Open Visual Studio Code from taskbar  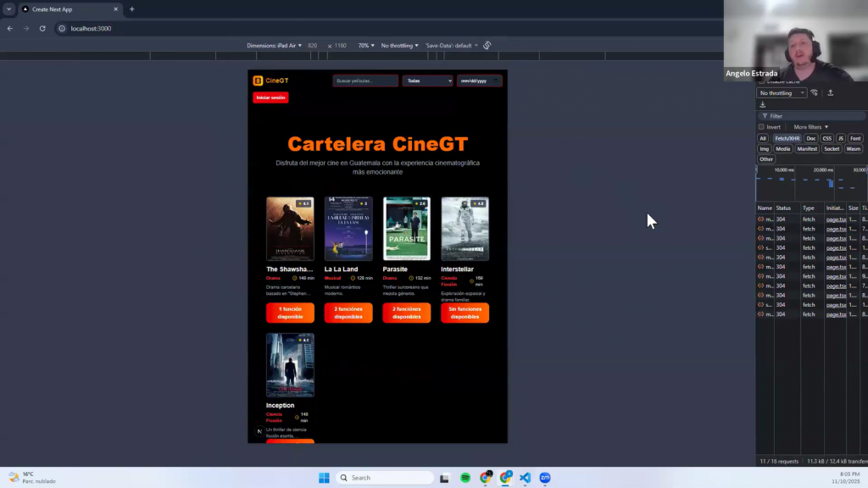pyautogui.click(x=525, y=478)
